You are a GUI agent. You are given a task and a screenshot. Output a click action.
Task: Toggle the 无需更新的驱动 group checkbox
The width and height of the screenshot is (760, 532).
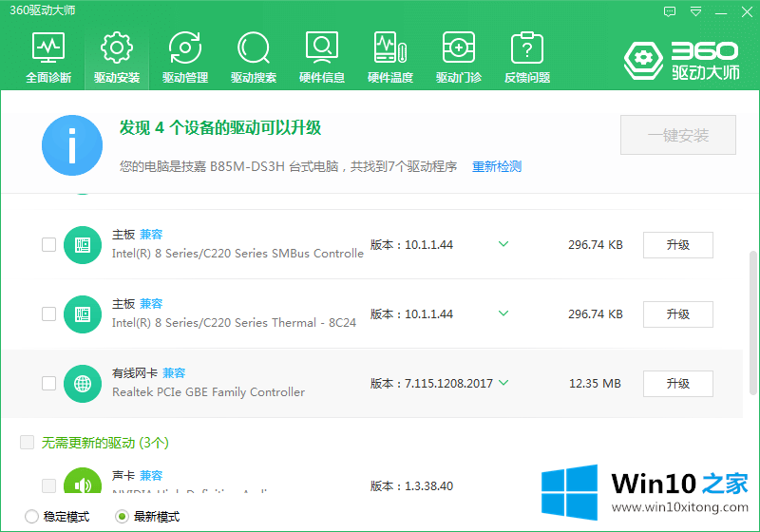coord(28,442)
